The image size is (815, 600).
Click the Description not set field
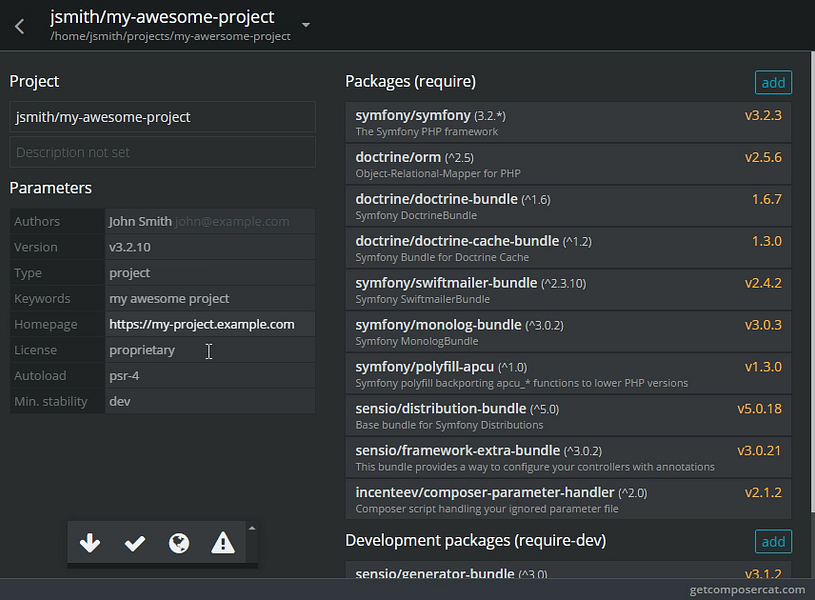coord(163,152)
